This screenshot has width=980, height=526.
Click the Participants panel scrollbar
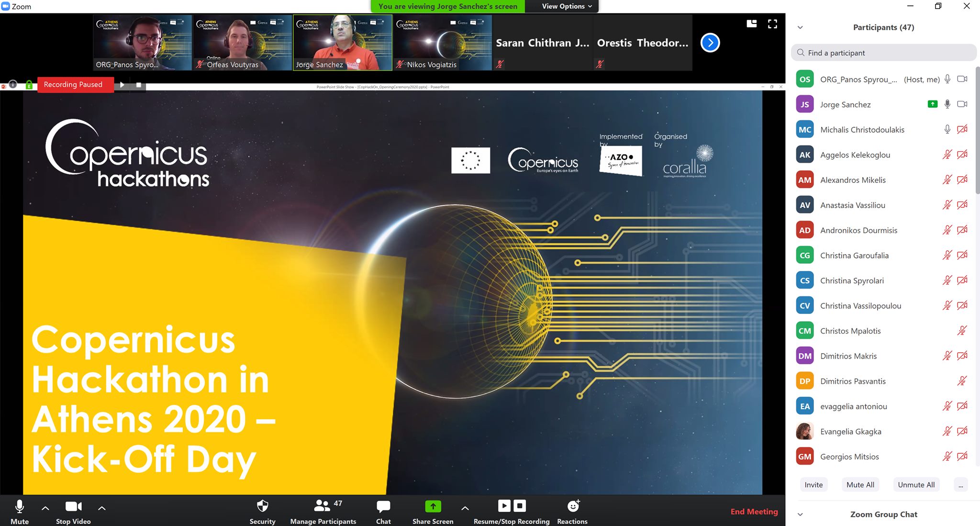click(977, 130)
